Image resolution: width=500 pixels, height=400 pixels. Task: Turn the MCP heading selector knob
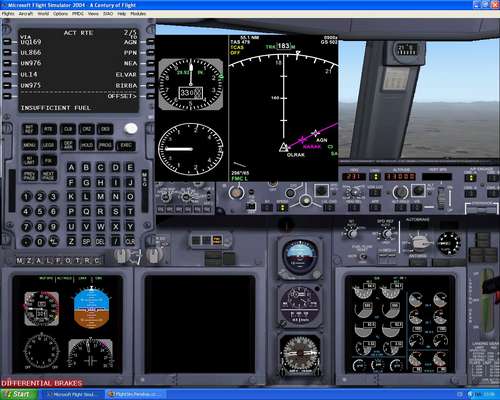(354, 193)
